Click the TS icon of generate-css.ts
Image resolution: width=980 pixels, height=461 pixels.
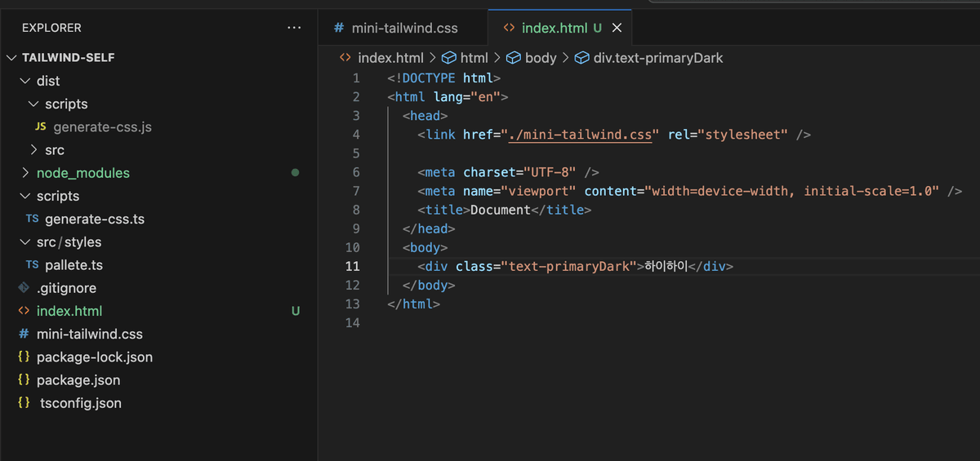(x=32, y=219)
